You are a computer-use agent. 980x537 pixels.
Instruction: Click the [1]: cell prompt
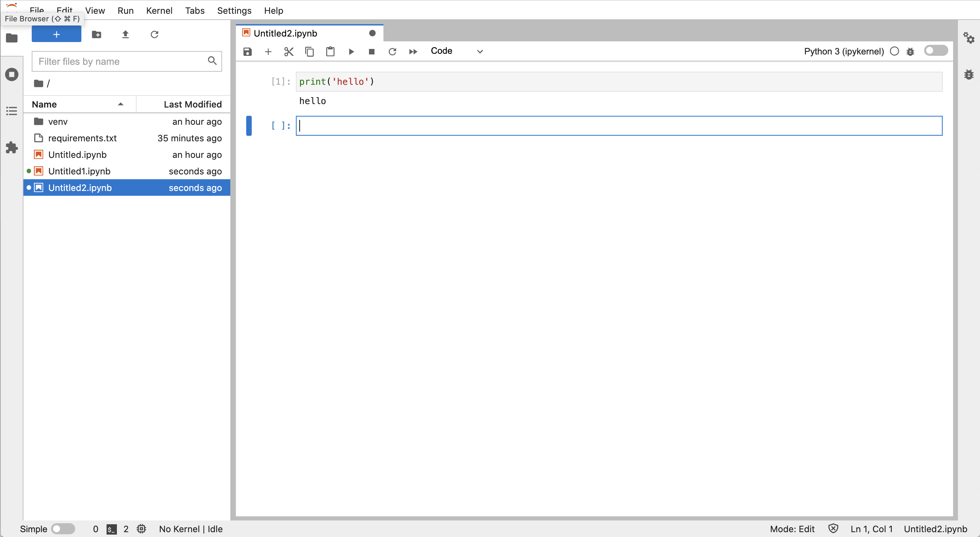point(281,81)
